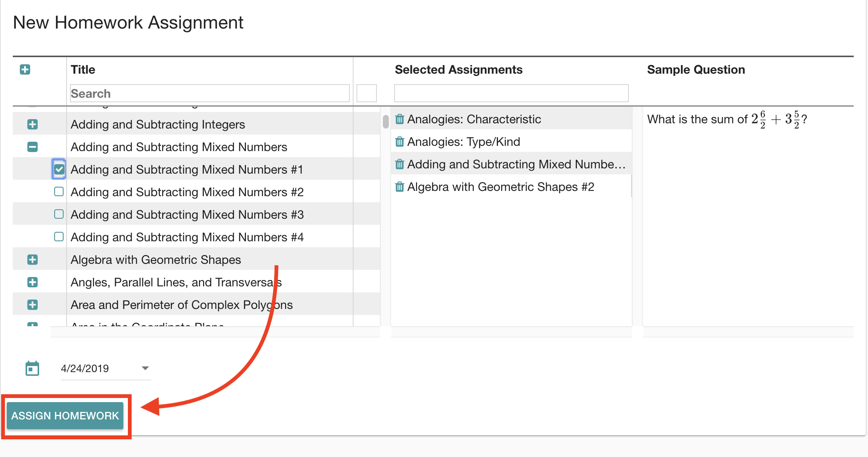868x457 pixels.
Task: Uncheck Adding and Subtracting Mixed Numbers #1
Action: (x=59, y=169)
